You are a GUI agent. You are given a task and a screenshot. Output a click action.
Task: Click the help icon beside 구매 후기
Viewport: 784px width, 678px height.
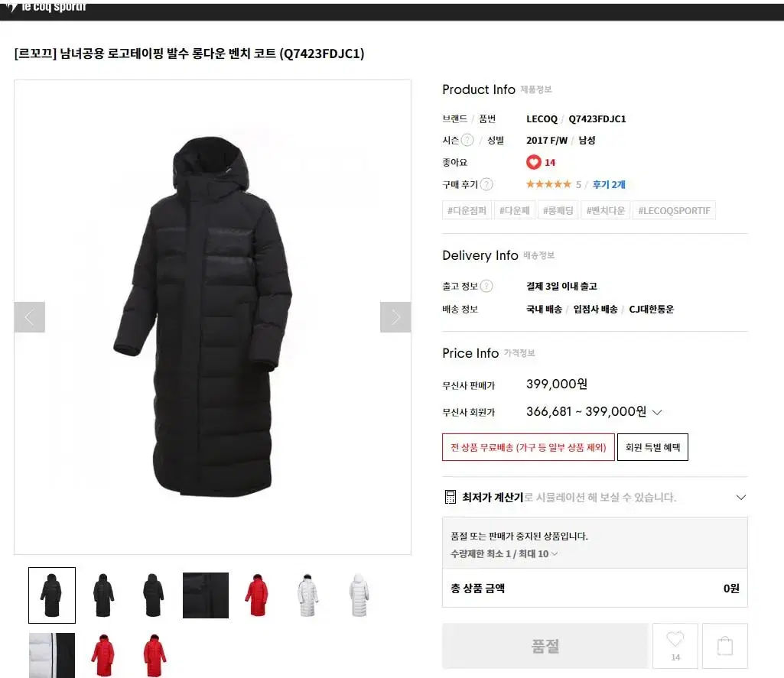coord(486,184)
